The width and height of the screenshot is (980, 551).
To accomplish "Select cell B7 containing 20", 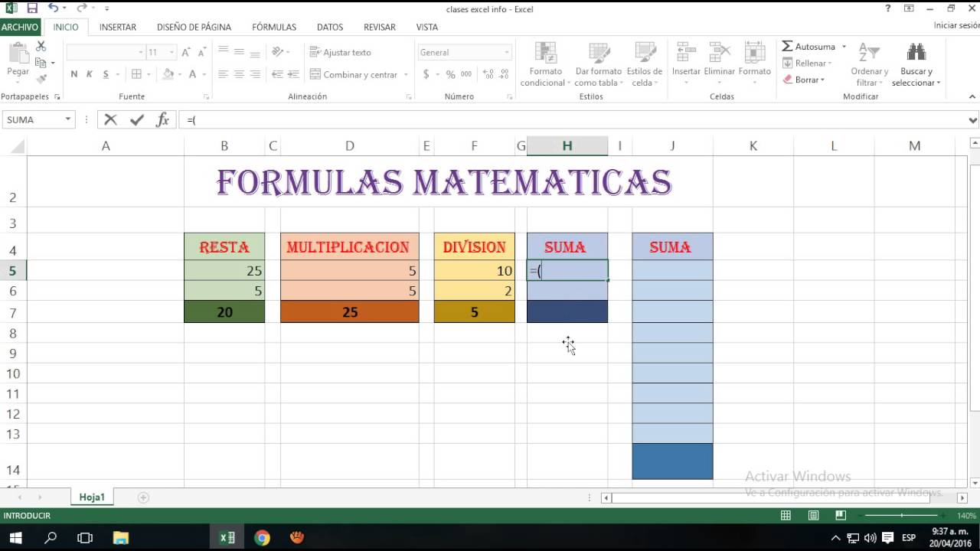I will 224,312.
